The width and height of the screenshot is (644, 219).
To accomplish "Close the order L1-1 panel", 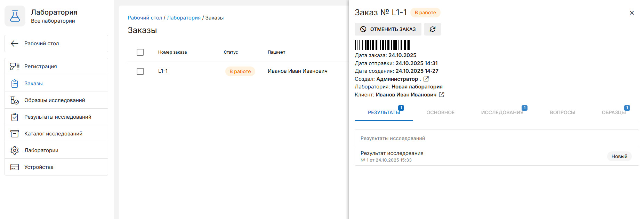I will tap(631, 13).
